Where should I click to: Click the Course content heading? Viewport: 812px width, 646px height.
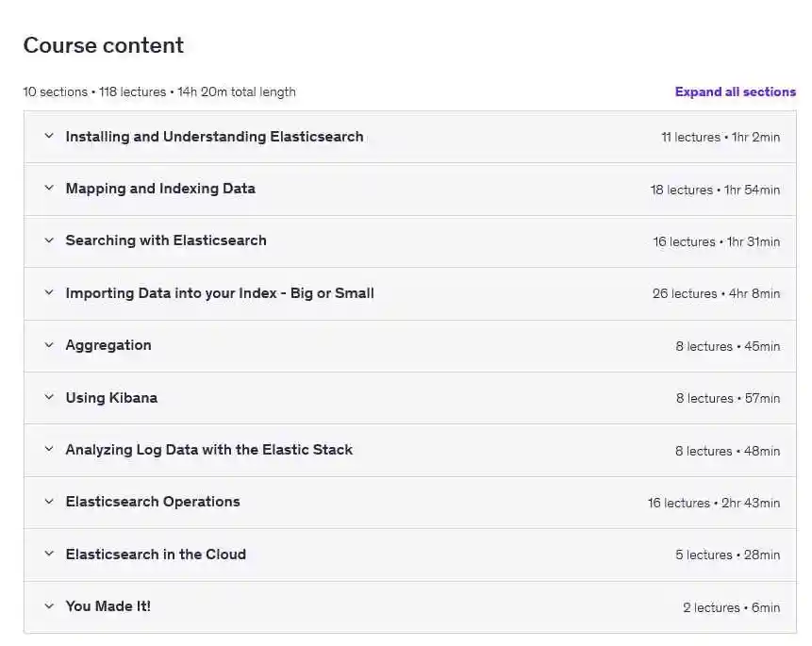104,45
